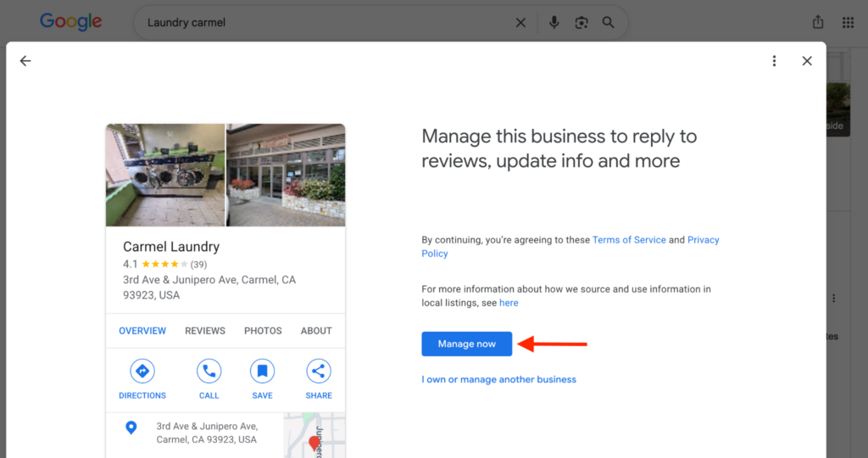This screenshot has width=868, height=458.
Task: Switch to the Overview tab
Action: (142, 331)
